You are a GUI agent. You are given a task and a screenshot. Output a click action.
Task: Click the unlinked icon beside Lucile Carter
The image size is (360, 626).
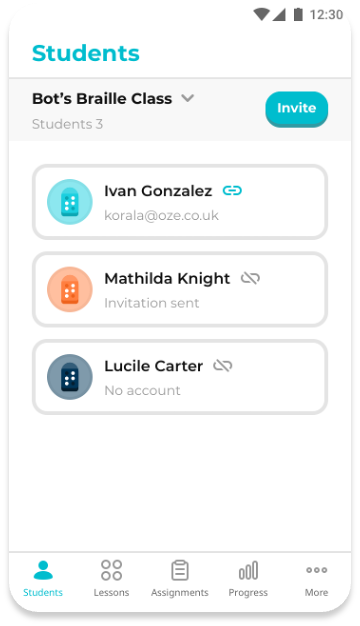click(x=223, y=366)
